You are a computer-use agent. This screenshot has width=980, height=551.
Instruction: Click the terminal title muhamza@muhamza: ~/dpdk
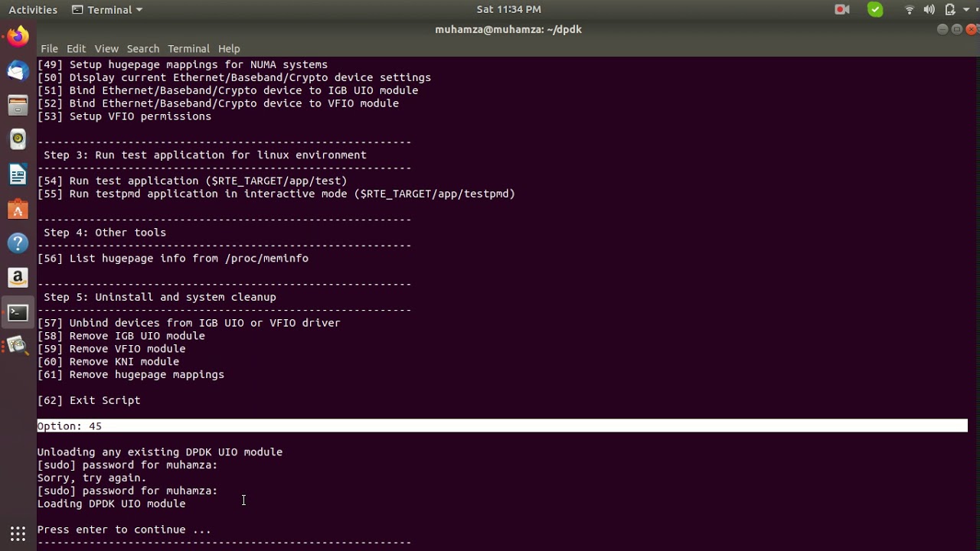pyautogui.click(x=508, y=30)
